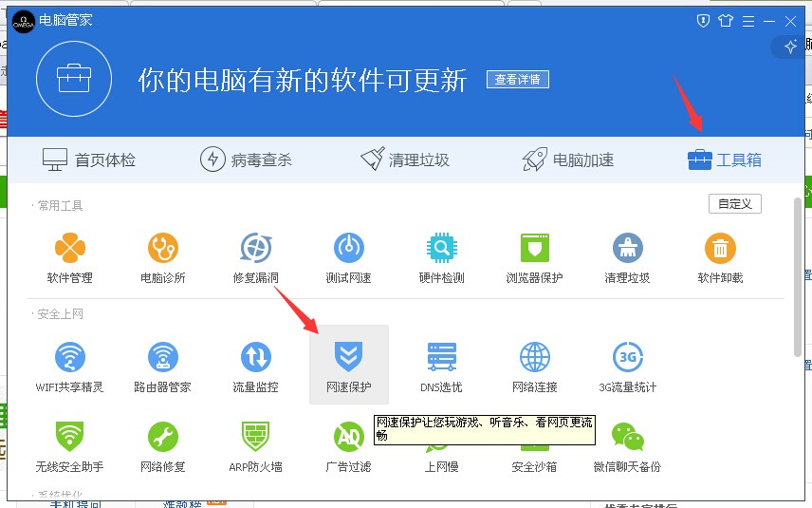
Task: Switch to 工具箱 tab
Action: point(725,160)
